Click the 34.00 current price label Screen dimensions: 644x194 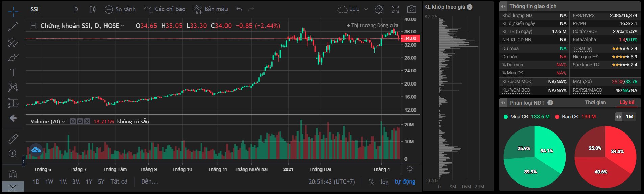click(410, 38)
